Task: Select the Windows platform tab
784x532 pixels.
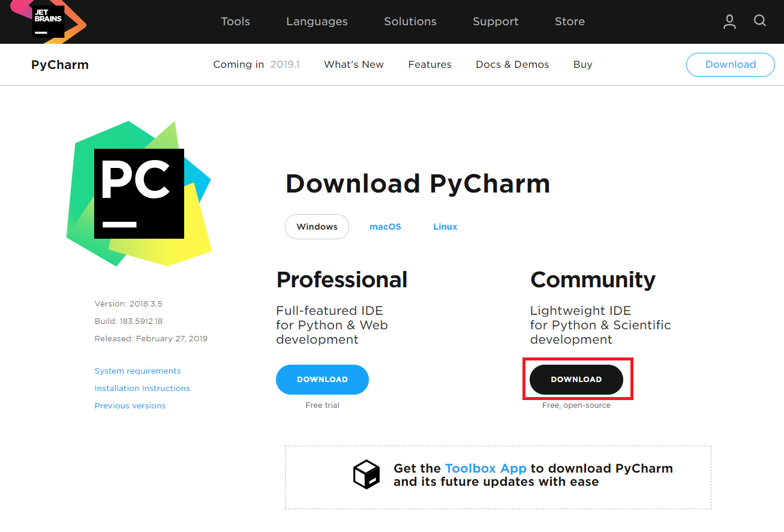Action: 317,227
